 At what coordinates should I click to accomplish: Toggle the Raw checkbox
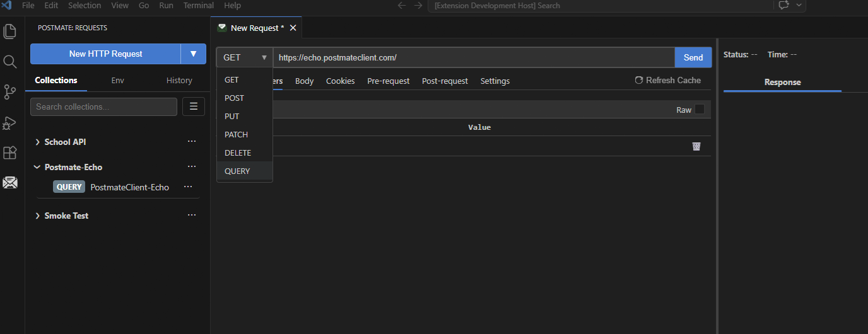tap(700, 109)
